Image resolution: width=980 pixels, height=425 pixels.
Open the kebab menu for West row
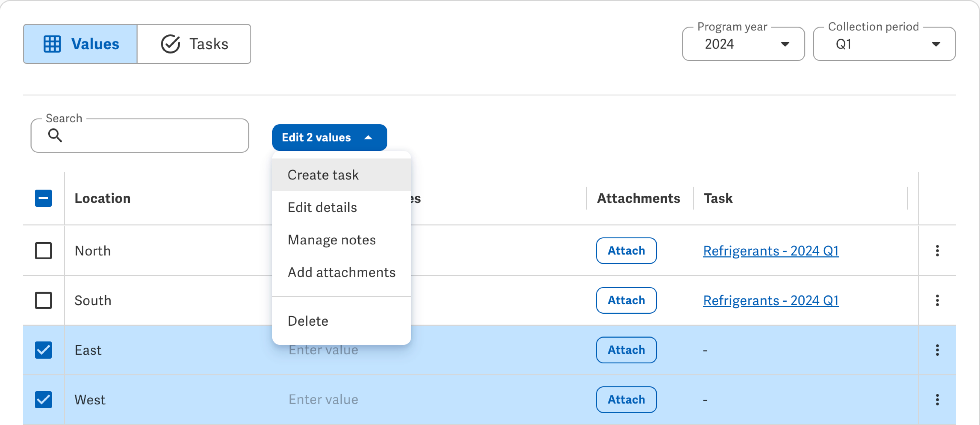pyautogui.click(x=937, y=400)
